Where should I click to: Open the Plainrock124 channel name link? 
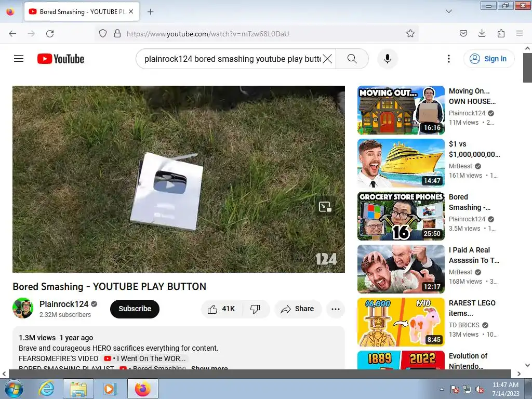64,304
